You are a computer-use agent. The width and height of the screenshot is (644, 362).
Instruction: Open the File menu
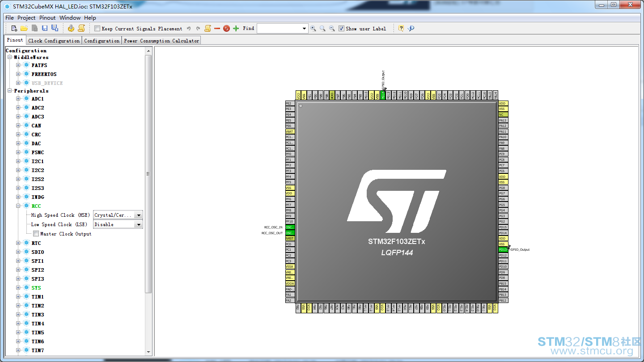point(9,18)
